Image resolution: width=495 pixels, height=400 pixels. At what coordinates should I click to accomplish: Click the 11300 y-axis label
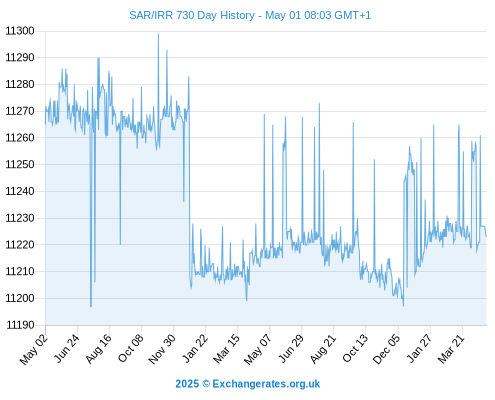20,31
